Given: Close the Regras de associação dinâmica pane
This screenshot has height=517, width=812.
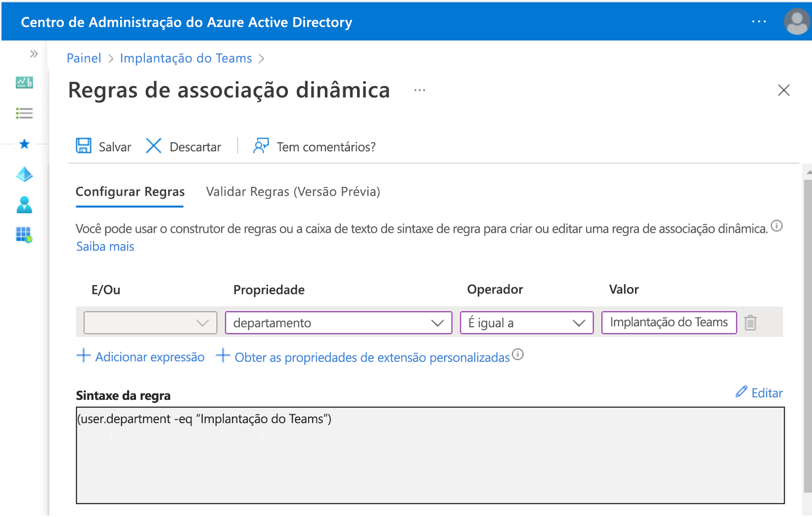Looking at the screenshot, I should [x=784, y=90].
